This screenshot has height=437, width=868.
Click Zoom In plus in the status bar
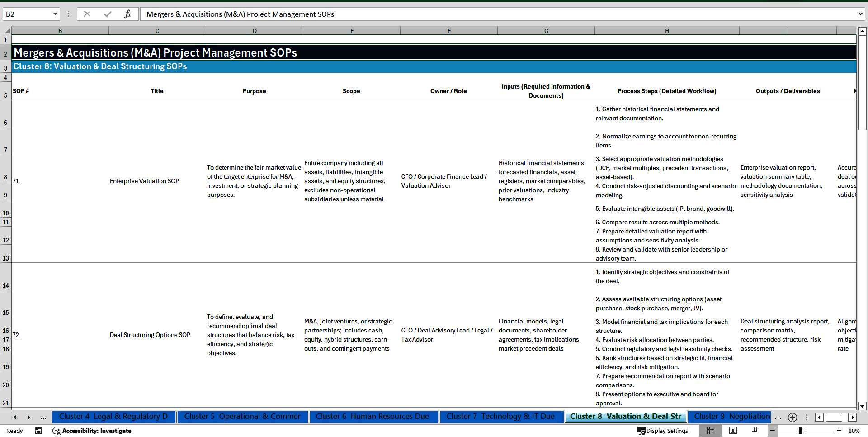pyautogui.click(x=839, y=431)
